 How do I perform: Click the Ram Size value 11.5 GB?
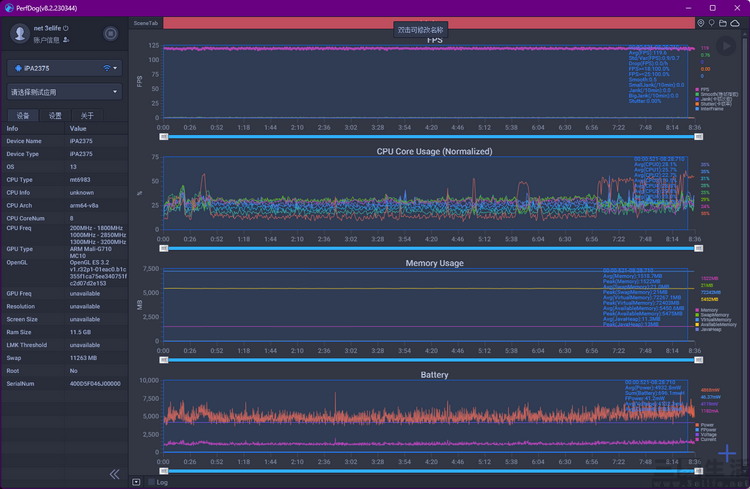tap(81, 332)
